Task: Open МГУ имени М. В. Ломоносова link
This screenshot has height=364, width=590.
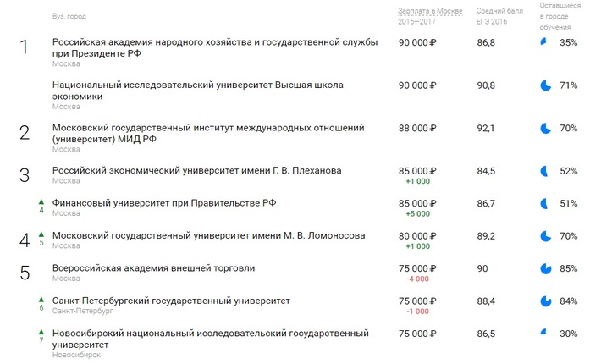Action: tap(208, 235)
